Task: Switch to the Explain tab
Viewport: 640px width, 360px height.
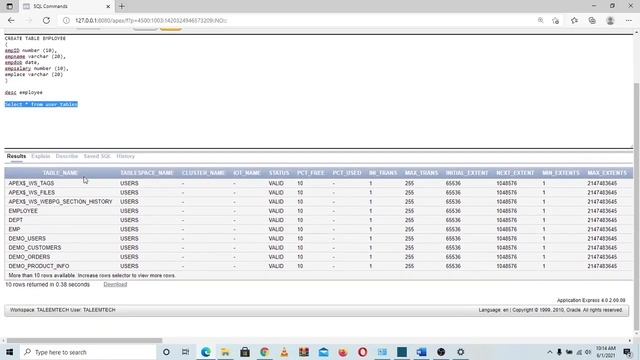Action: coord(40,156)
